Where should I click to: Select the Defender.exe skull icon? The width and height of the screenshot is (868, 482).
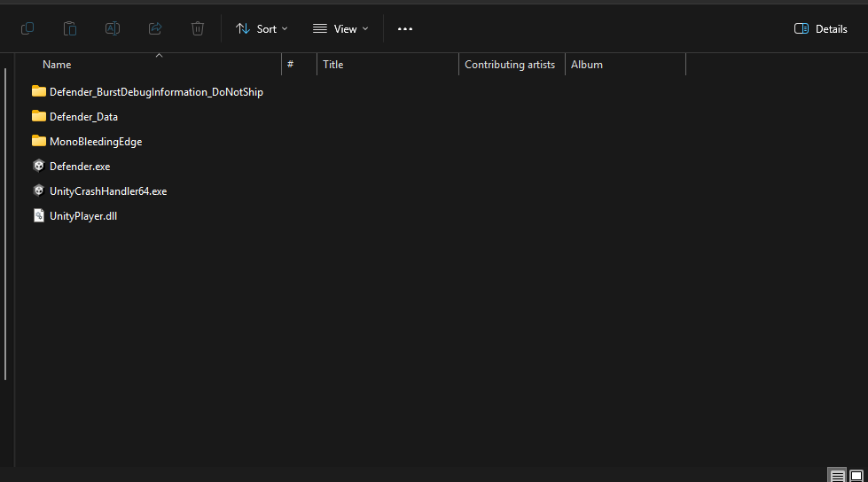(x=39, y=166)
